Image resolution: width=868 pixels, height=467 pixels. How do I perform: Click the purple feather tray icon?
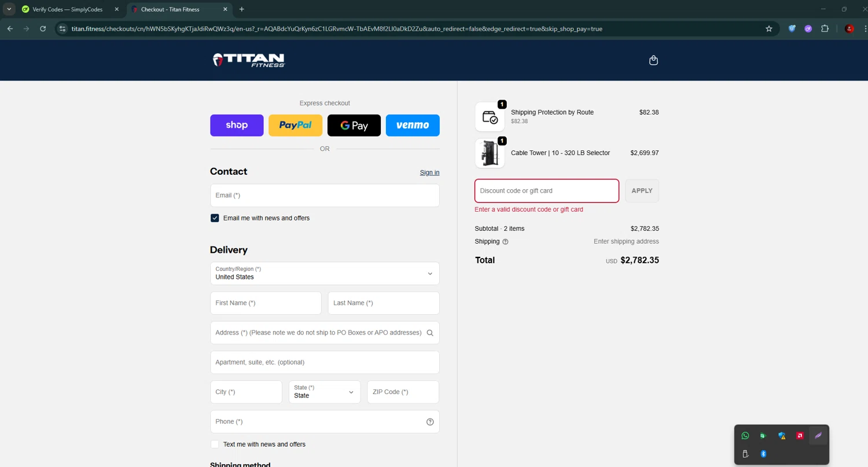pyautogui.click(x=818, y=436)
